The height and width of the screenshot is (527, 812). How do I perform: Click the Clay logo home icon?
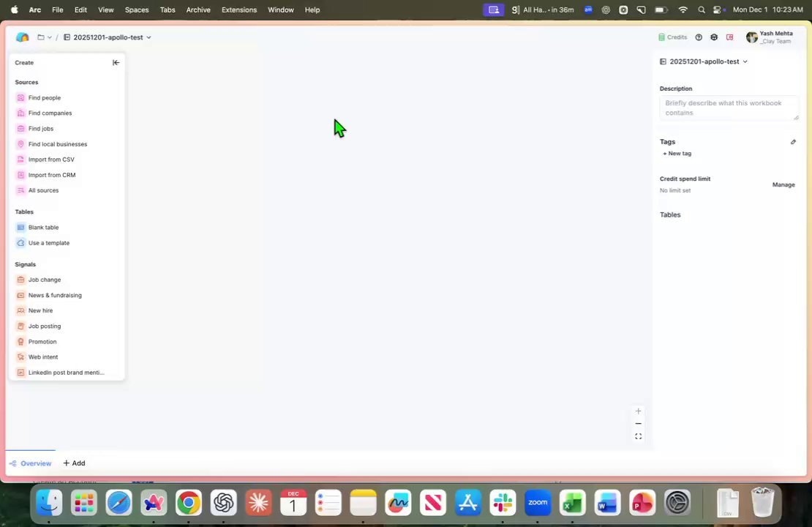coord(22,37)
